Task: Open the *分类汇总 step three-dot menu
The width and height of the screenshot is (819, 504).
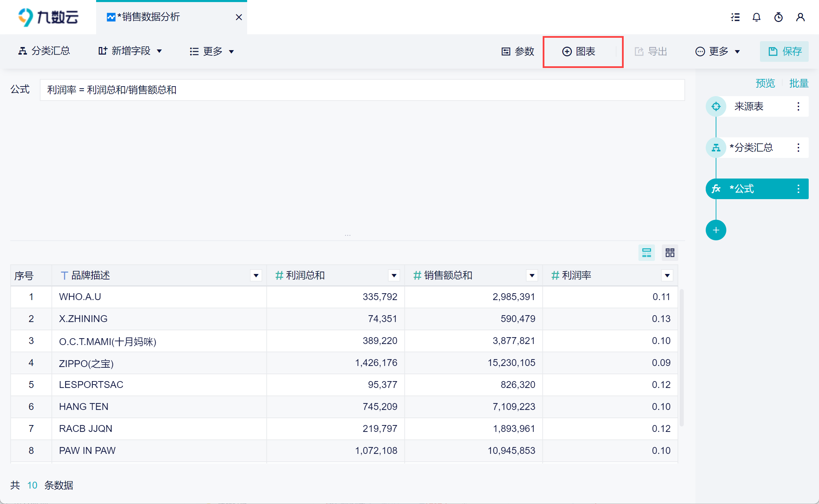Action: click(798, 148)
